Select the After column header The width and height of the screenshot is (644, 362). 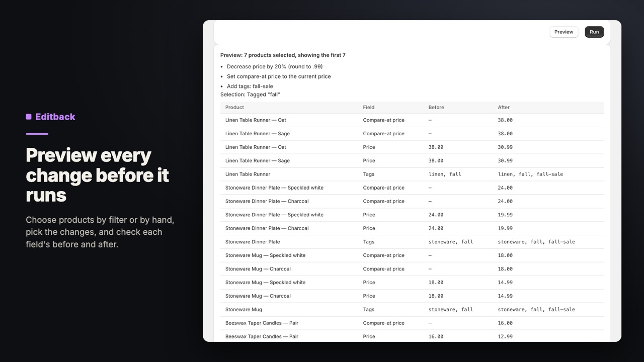[504, 107]
